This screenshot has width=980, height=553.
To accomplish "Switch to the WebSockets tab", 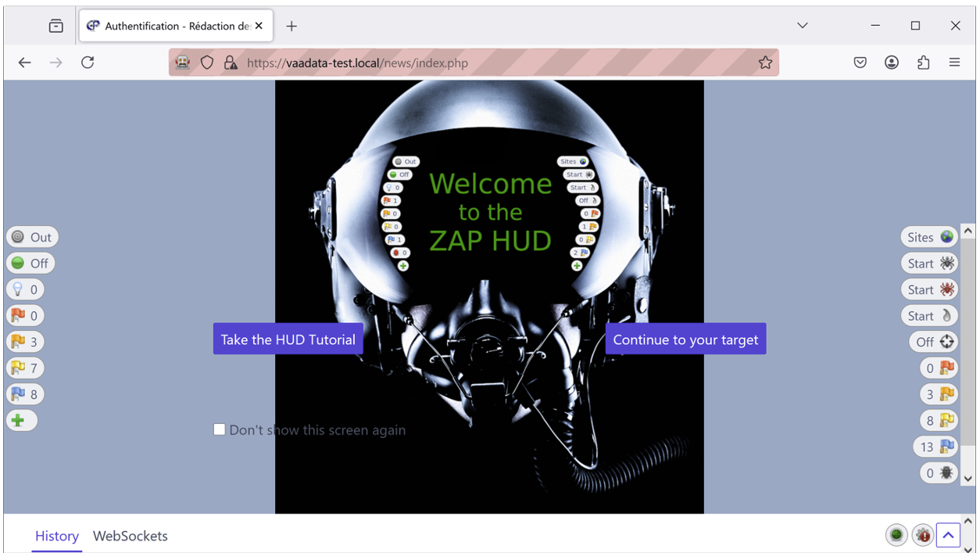I will pos(130,536).
